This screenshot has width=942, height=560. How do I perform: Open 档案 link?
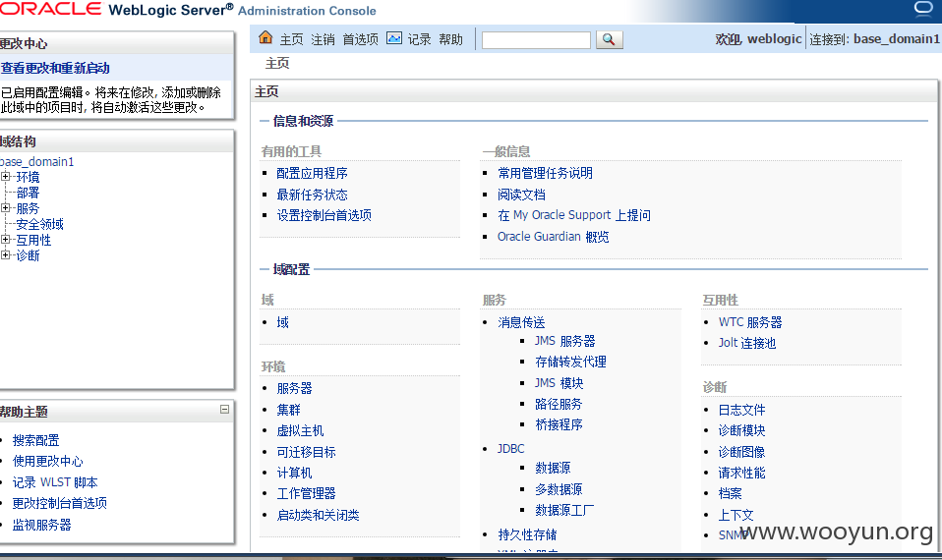click(x=730, y=493)
